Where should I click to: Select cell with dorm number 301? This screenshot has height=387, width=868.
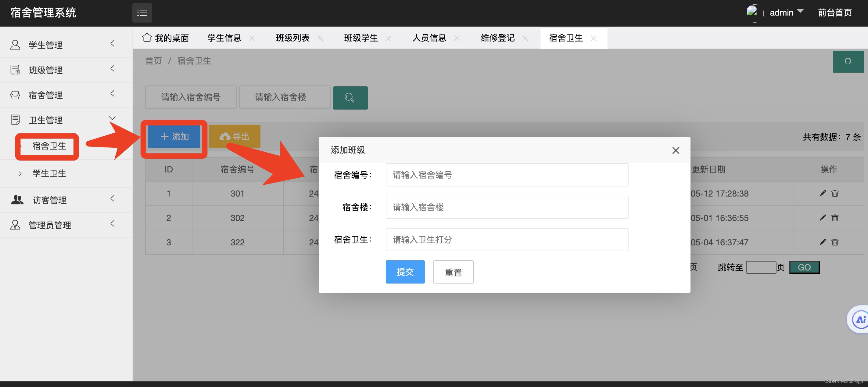tap(238, 193)
